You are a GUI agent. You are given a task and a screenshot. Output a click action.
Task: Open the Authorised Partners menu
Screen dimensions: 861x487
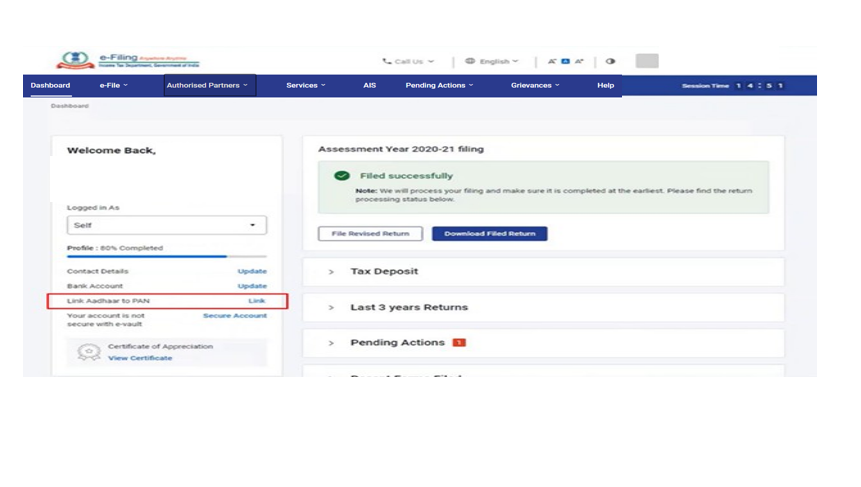[208, 86]
